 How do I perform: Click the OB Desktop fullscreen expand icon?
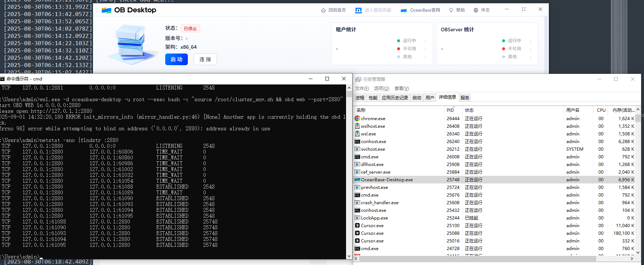coord(524,9)
